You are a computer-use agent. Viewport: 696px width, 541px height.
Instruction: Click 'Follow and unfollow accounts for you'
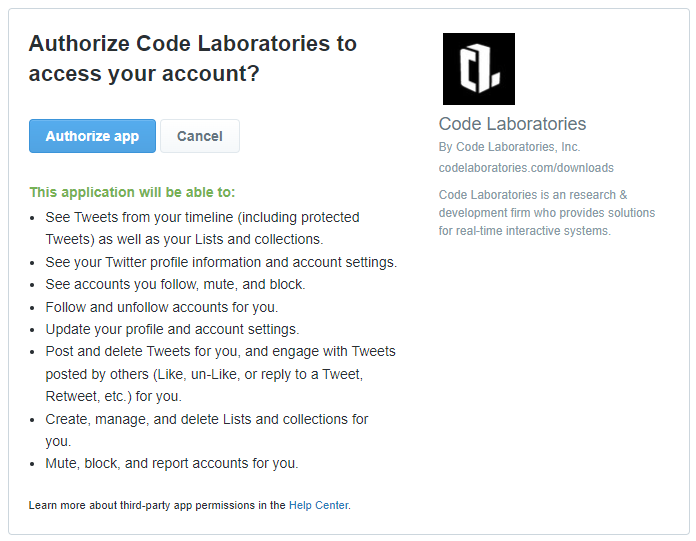[162, 307]
